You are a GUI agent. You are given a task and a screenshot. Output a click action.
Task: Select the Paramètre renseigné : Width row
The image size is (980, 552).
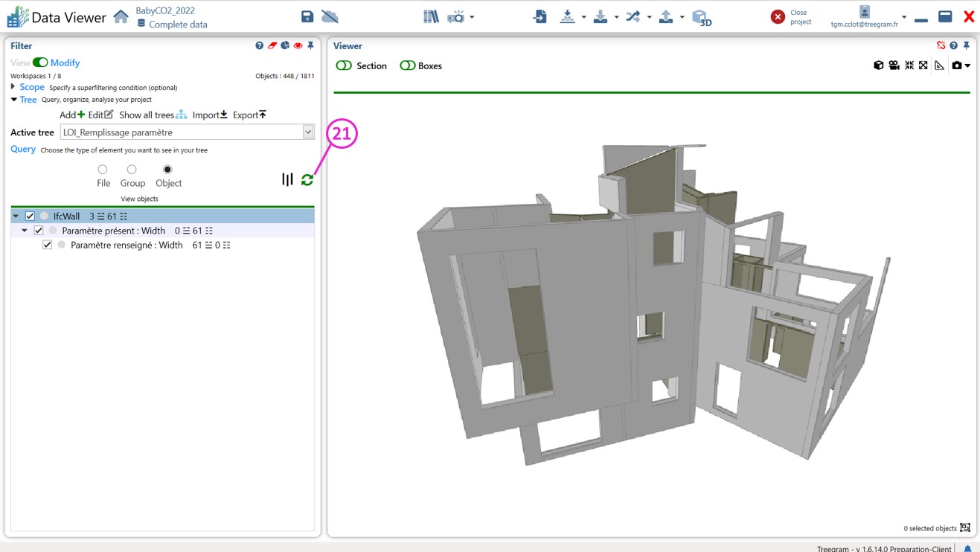(126, 245)
